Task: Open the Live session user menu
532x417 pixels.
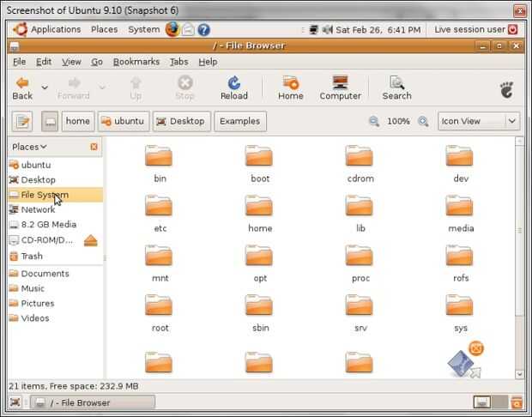Action: point(475,29)
